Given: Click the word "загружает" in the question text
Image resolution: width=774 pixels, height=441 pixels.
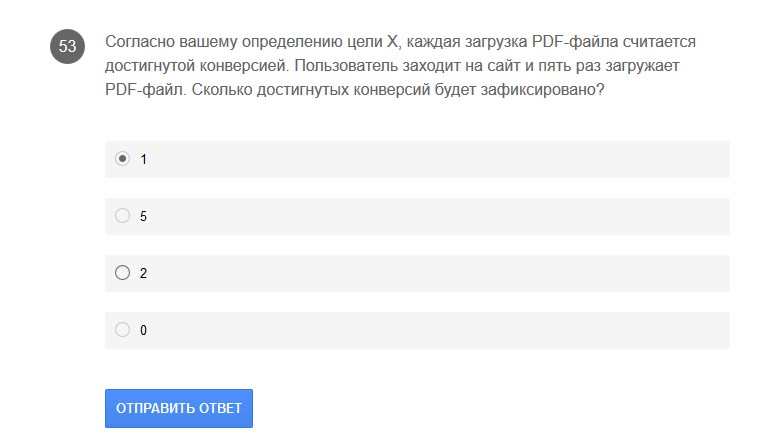Looking at the screenshot, I should (643, 67).
